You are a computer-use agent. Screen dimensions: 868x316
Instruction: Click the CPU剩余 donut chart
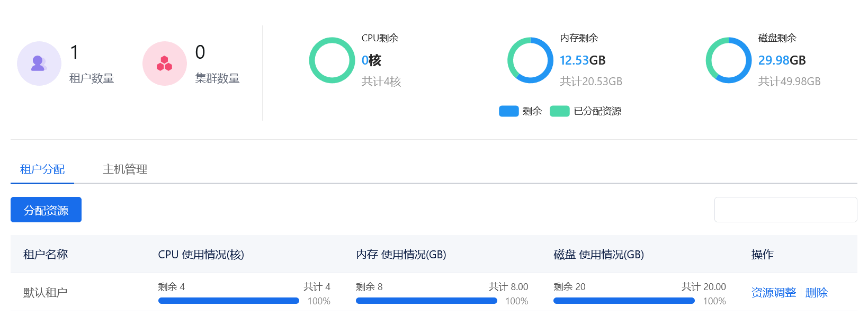[332, 60]
